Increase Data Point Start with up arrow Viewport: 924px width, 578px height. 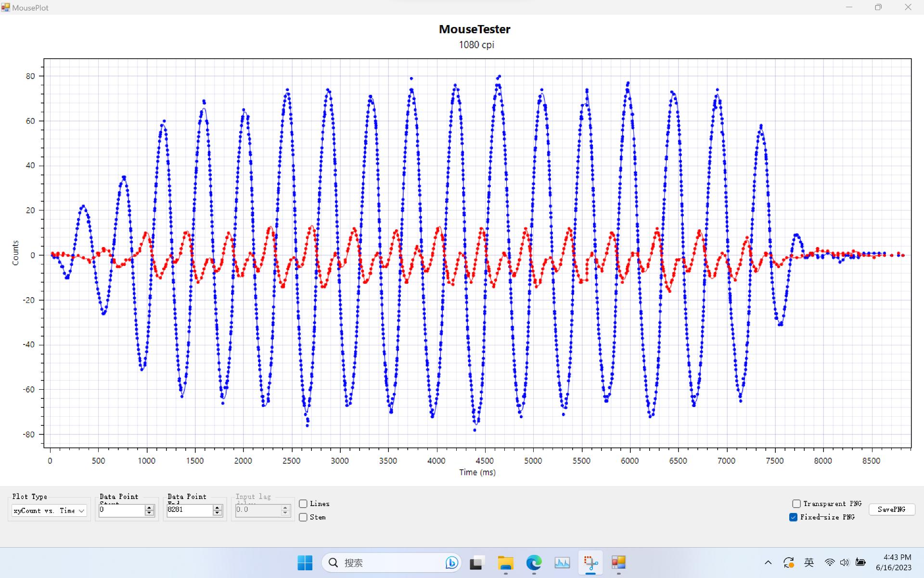click(x=149, y=507)
